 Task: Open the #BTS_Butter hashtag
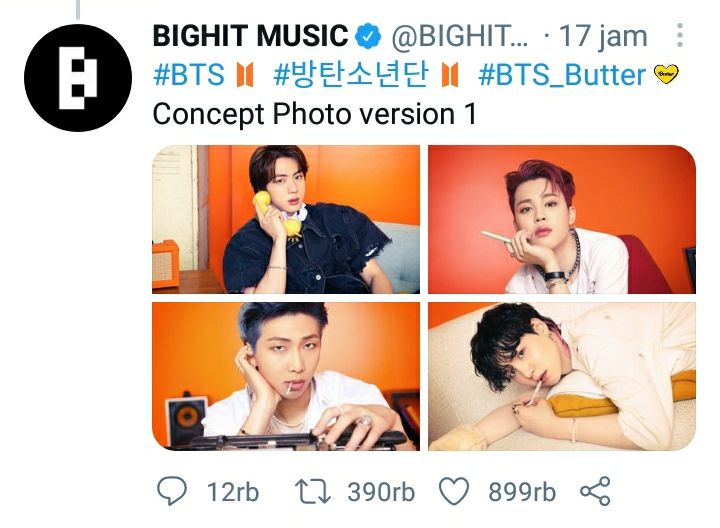click(562, 75)
